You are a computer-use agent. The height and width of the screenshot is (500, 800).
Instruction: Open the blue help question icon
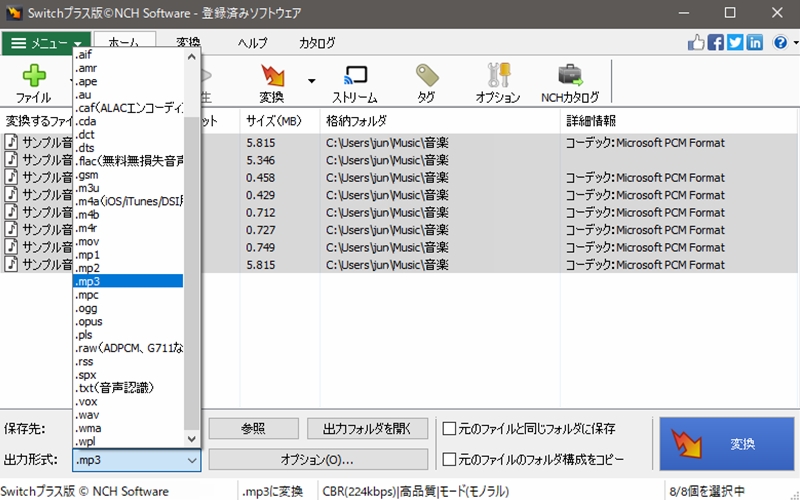(780, 42)
